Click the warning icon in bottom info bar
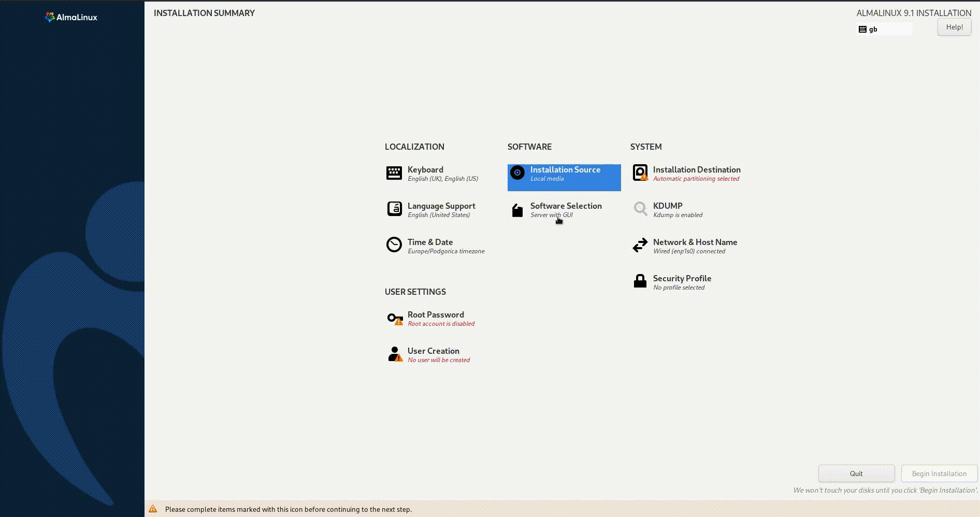Image resolution: width=980 pixels, height=517 pixels. click(153, 509)
